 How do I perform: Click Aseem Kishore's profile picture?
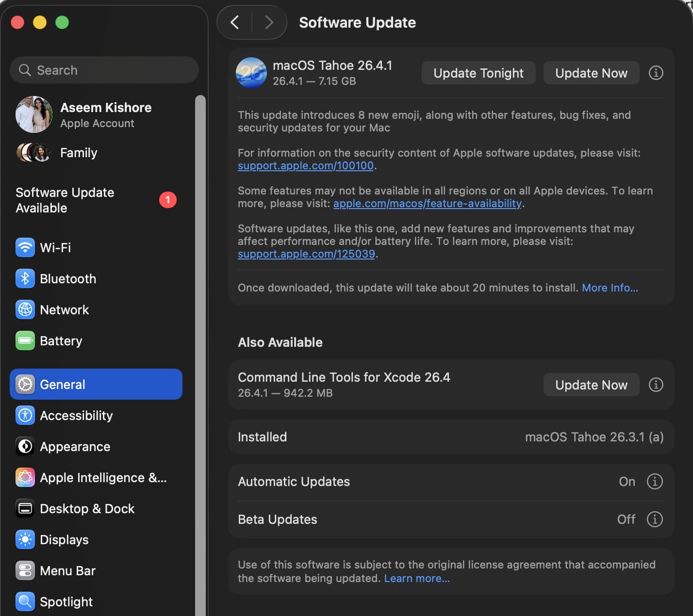(34, 114)
